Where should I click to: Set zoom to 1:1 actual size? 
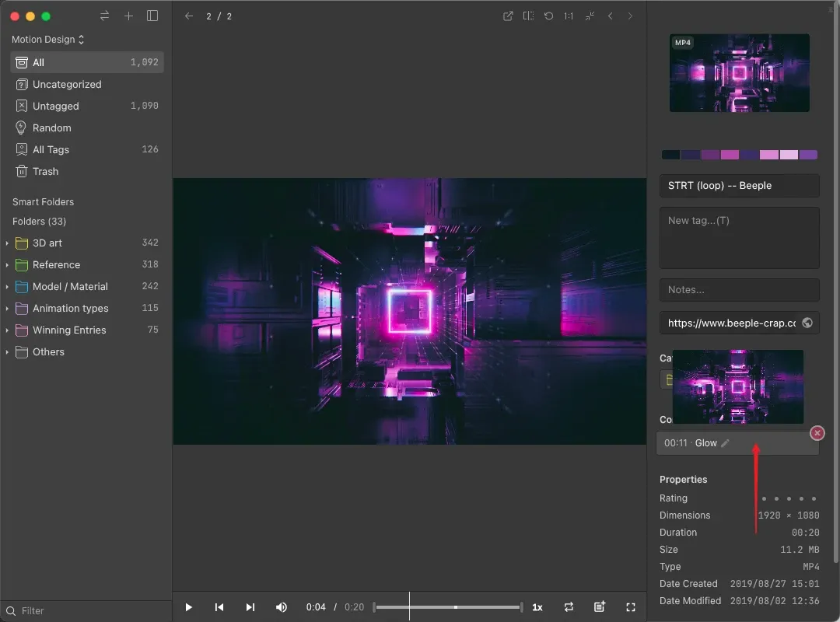pyautogui.click(x=569, y=16)
